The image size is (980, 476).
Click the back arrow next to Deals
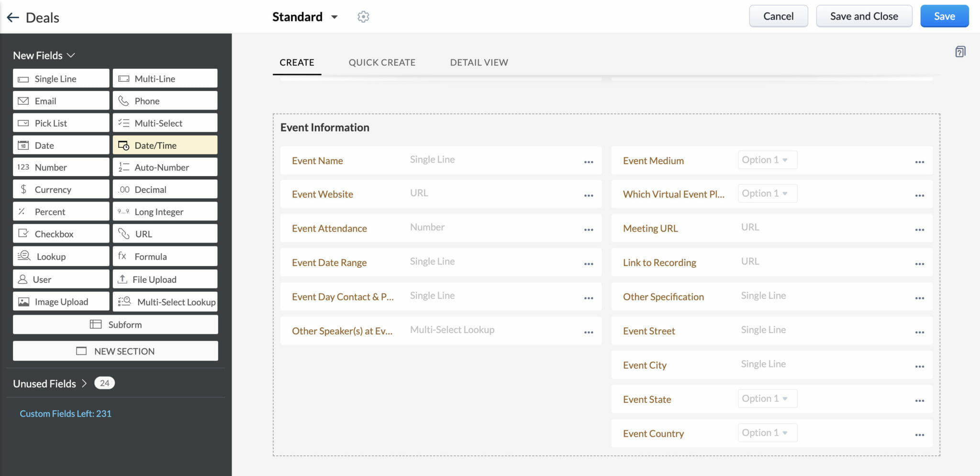coord(12,17)
